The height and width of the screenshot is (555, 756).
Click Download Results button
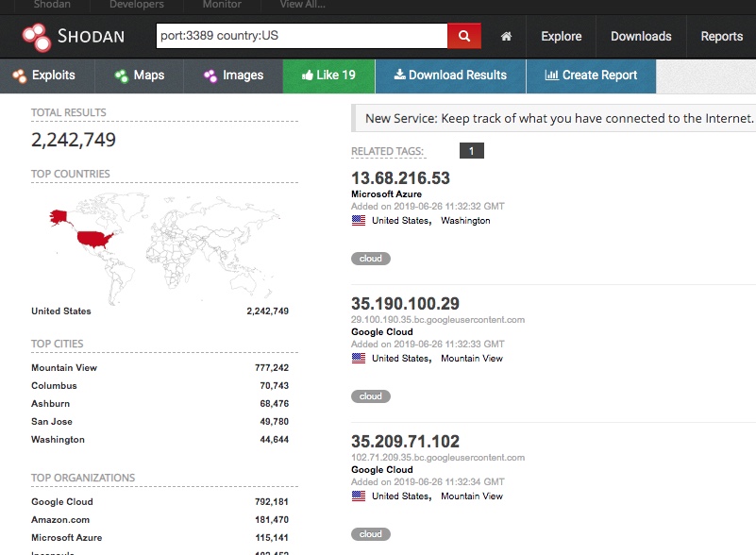tap(450, 76)
